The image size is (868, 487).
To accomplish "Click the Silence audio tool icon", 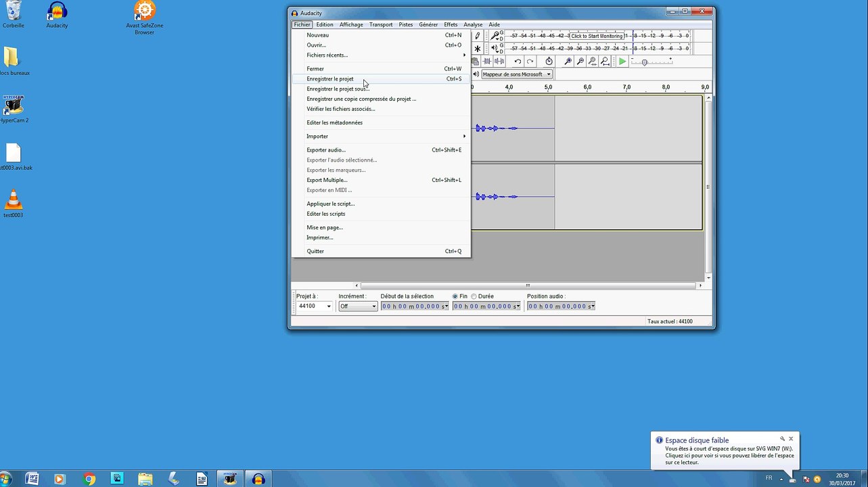I will tap(499, 62).
